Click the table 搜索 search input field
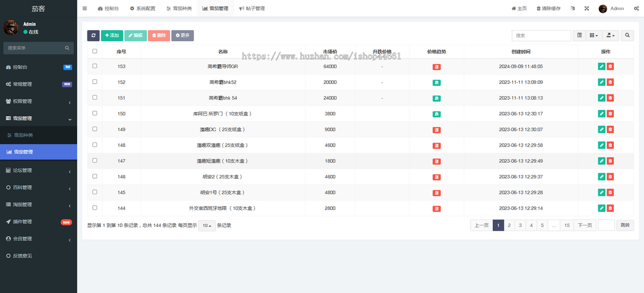Image resolution: width=644 pixels, height=293 pixels. coord(541,35)
